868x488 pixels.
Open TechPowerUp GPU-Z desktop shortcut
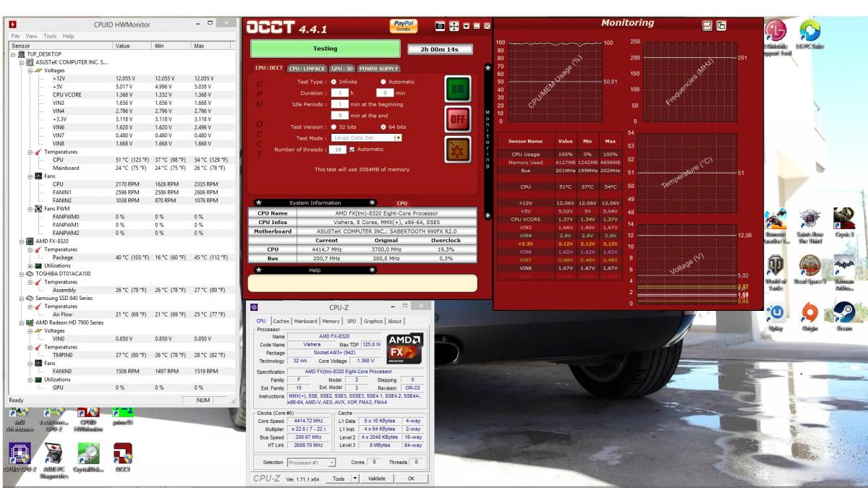click(x=53, y=420)
